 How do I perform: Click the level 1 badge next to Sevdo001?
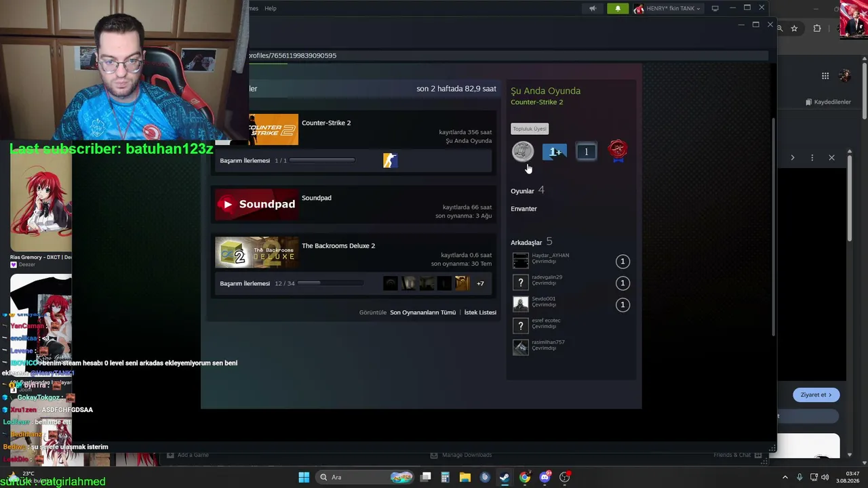pyautogui.click(x=623, y=304)
